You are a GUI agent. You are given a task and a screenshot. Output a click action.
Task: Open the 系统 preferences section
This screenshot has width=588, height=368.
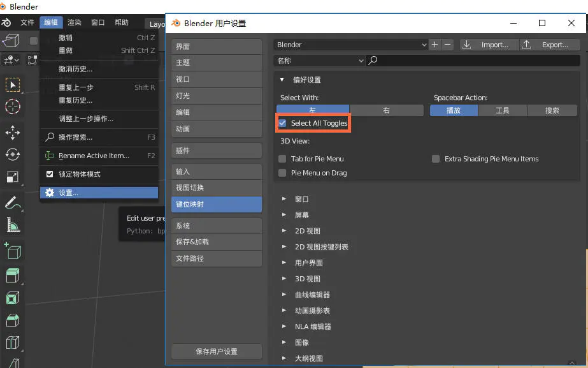coord(217,226)
